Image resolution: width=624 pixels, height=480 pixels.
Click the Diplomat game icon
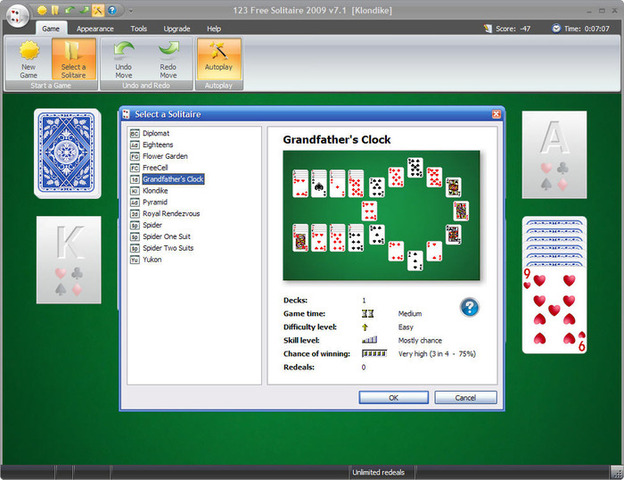coord(135,134)
